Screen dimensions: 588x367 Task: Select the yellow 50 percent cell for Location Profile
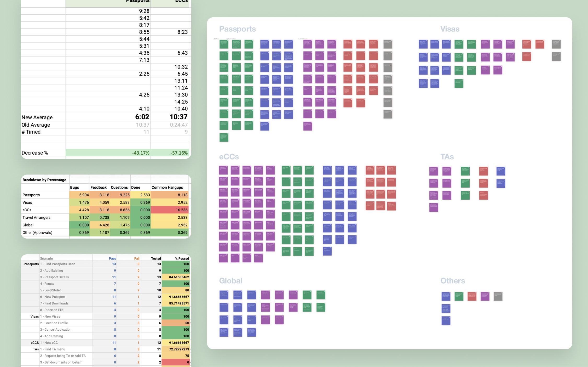coord(176,323)
